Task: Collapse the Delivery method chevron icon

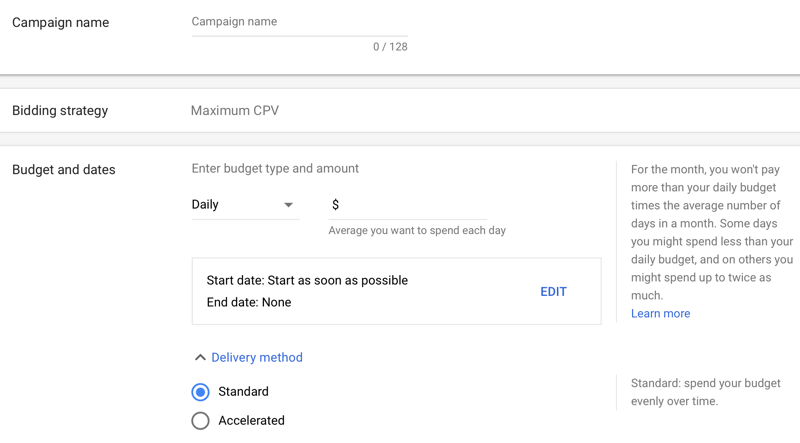Action: (x=200, y=358)
